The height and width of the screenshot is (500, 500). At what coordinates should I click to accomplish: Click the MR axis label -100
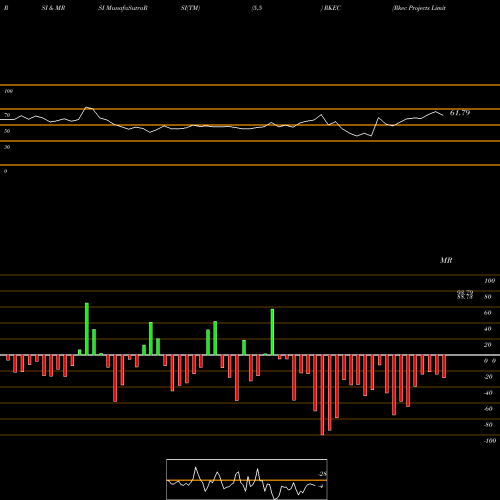(490, 441)
